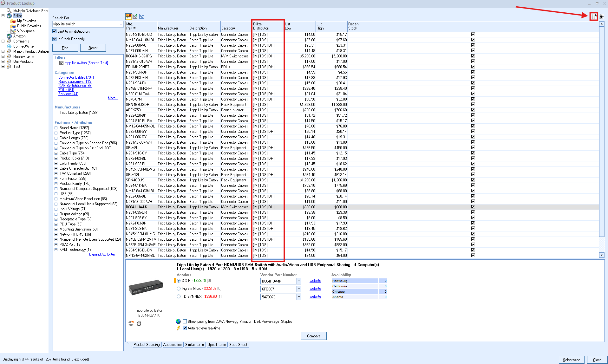Click the blue triangle ruler icon with minus
The width and height of the screenshot is (608, 364).
tap(142, 16)
